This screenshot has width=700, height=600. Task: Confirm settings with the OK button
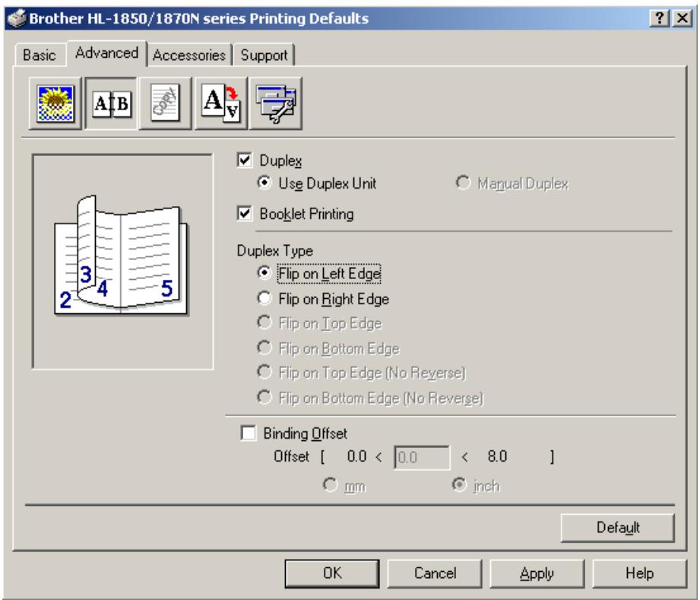coord(332,573)
